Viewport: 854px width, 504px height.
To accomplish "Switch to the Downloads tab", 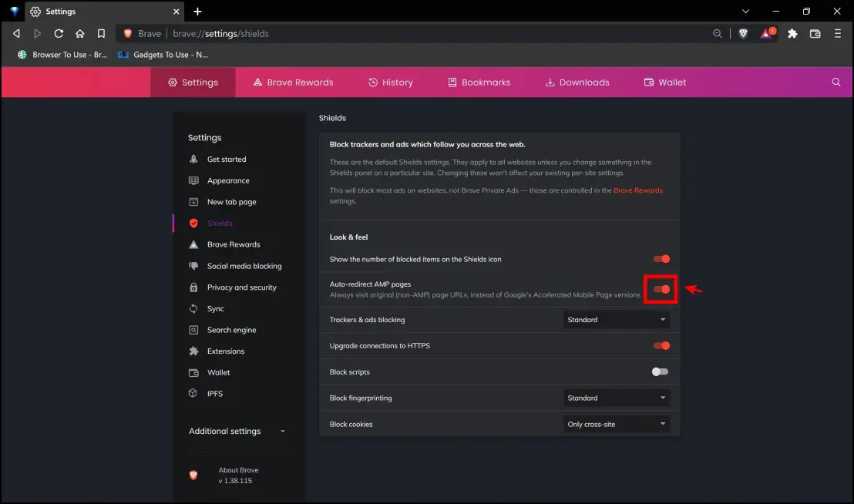I will [577, 82].
